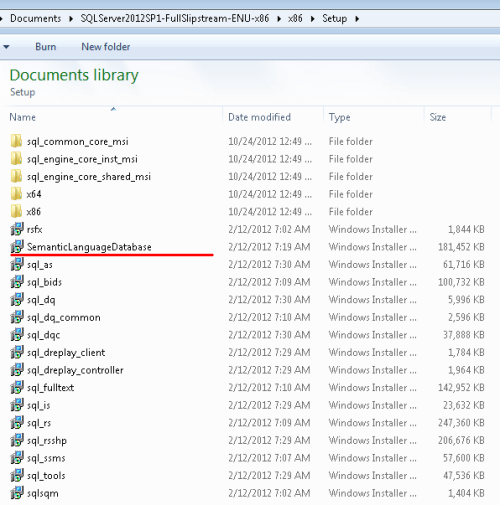The image size is (500, 505).
Task: Expand the arrow after x86 in breadcrumb
Action: tap(312, 19)
